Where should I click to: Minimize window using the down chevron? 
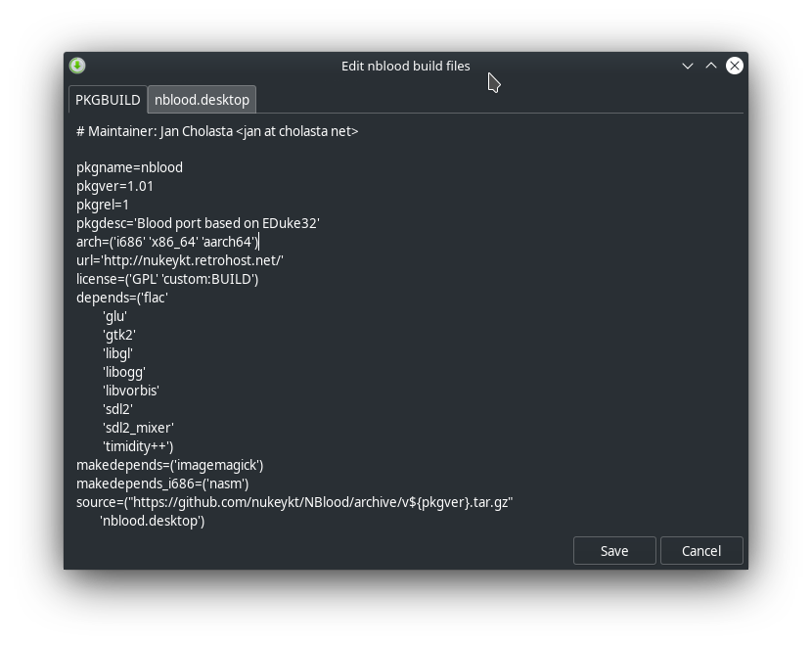687,66
